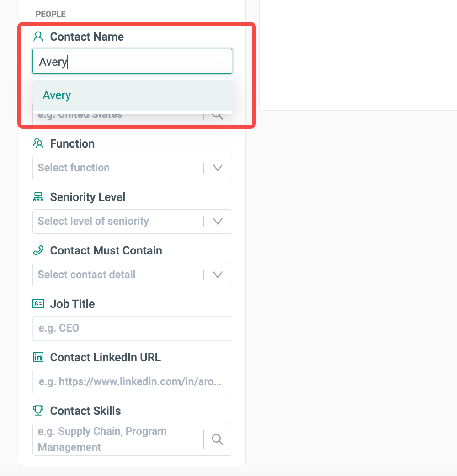Click the Contact Must Contain phone icon
Image resolution: width=457 pixels, height=476 pixels.
click(x=38, y=250)
